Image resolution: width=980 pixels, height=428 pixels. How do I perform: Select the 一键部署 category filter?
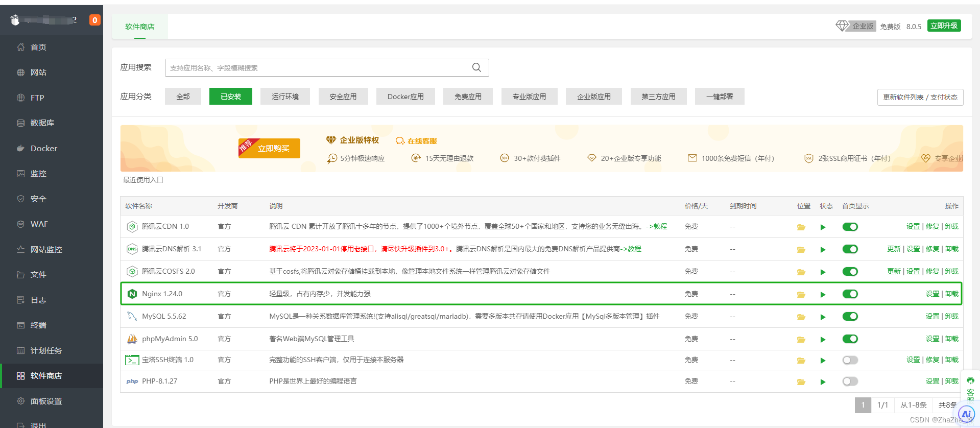(x=720, y=97)
